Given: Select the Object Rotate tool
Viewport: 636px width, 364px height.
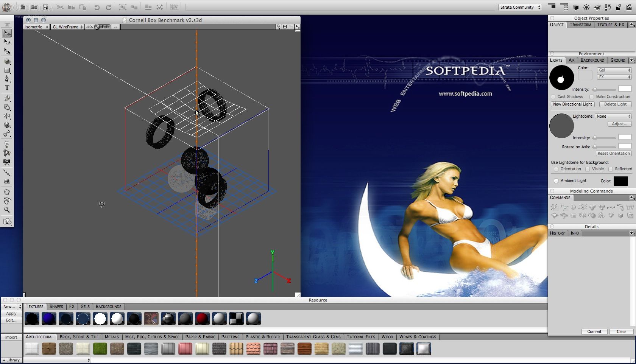Looking at the screenshot, I should [7, 42].
